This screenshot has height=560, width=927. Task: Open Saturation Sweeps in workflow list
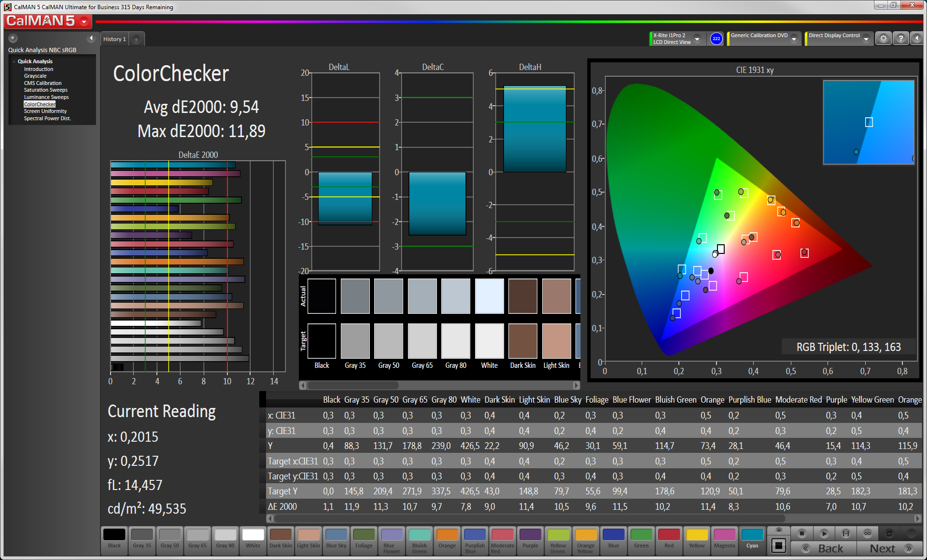point(45,90)
